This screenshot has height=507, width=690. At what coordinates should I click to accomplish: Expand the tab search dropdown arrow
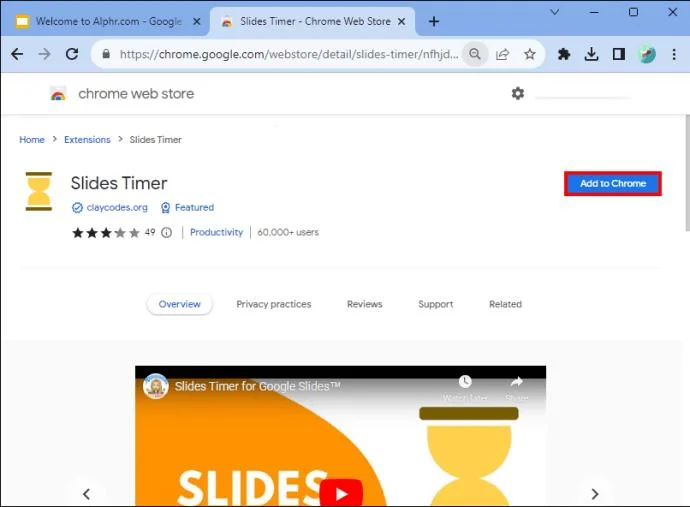554,12
